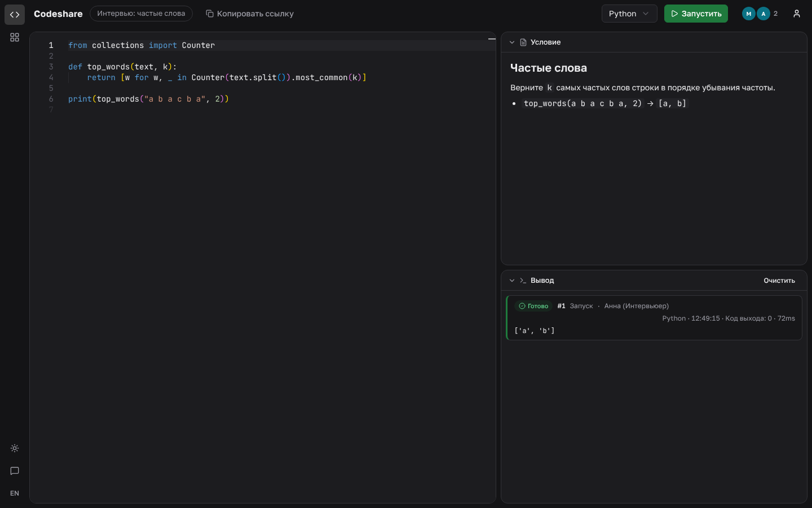Click the Готово status badge
Viewport: 812px width, 508px height.
[533, 306]
